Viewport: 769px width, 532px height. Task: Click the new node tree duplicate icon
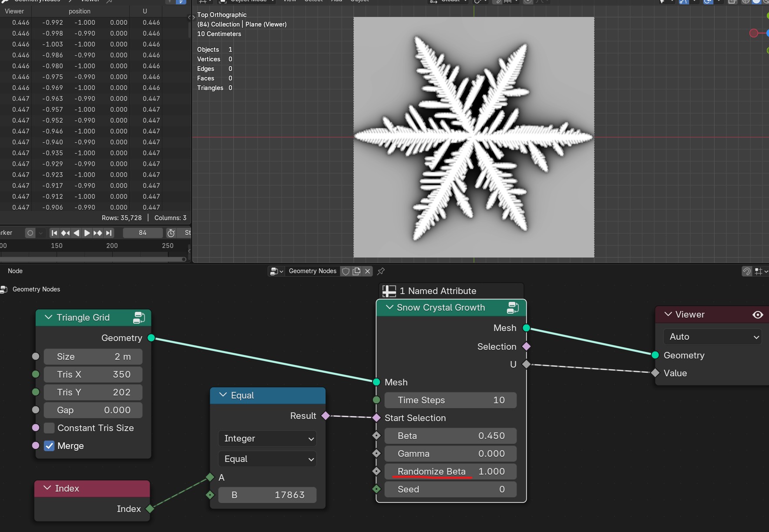[x=356, y=271]
